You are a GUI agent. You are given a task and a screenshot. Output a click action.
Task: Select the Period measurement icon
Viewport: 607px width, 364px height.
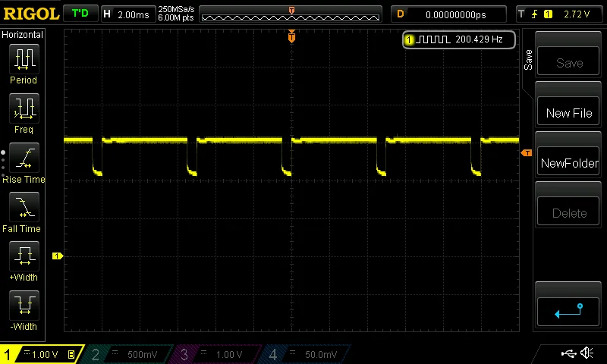[24, 59]
